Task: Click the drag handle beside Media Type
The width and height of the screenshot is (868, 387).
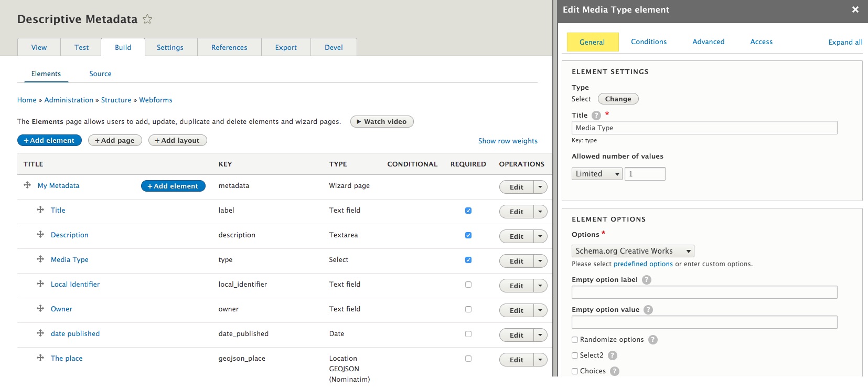Action: point(40,259)
